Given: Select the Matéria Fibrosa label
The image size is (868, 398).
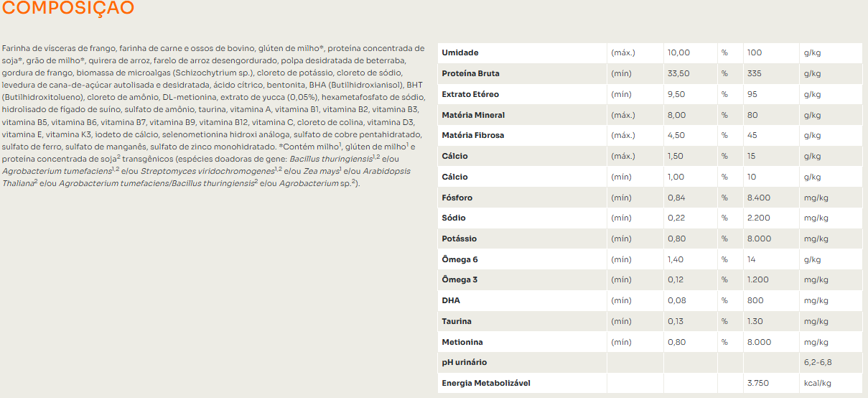Looking at the screenshot, I should pos(473,135).
